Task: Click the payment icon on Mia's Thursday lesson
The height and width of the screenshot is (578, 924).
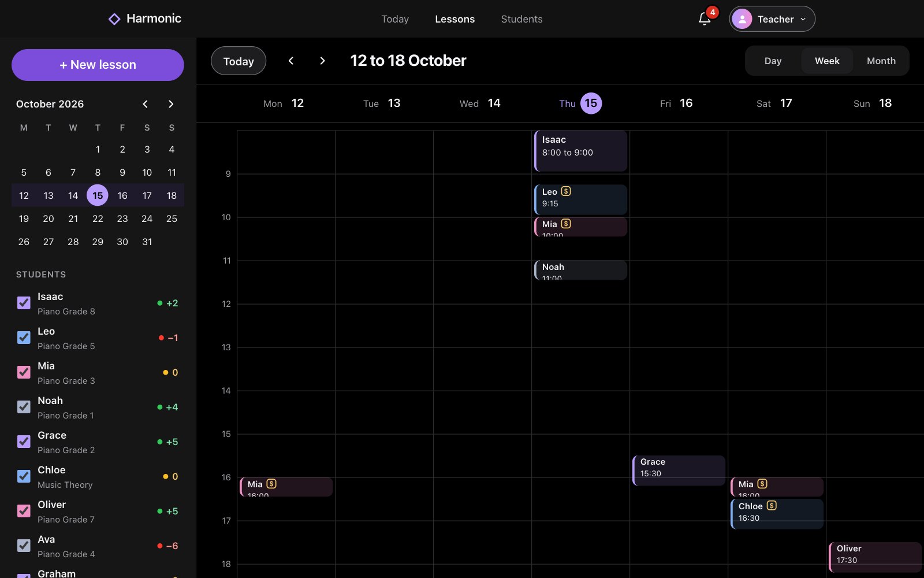Action: point(566,224)
